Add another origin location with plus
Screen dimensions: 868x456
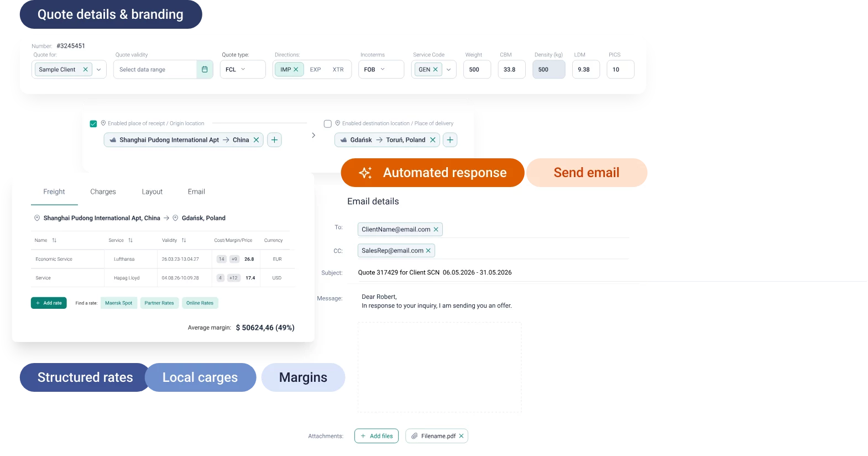pyautogui.click(x=274, y=140)
